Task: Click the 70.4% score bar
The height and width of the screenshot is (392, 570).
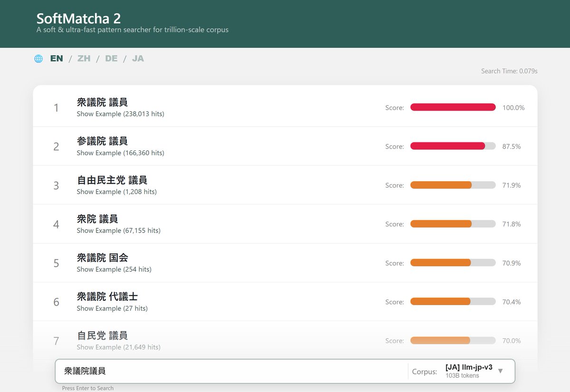Action: [453, 302]
